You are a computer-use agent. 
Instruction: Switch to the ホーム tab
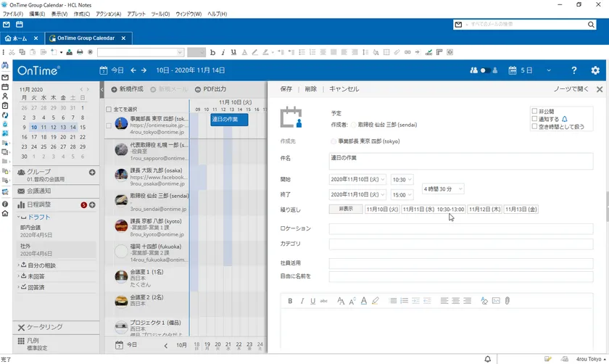pos(22,38)
